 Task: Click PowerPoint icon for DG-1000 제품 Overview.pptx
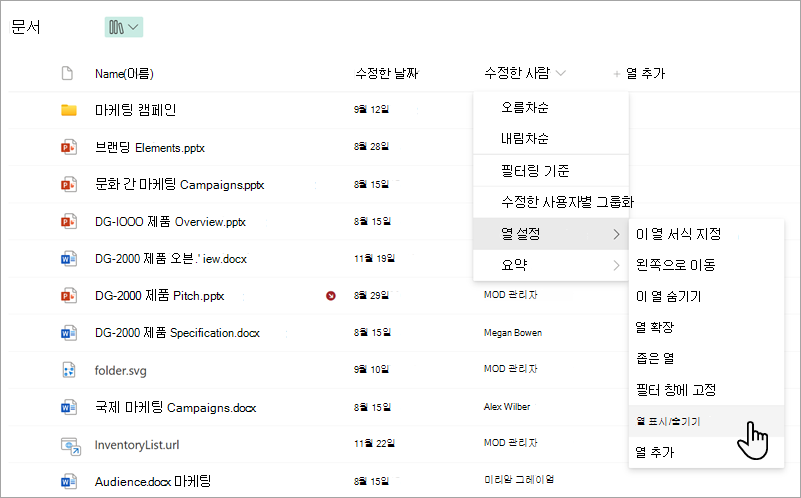69,222
